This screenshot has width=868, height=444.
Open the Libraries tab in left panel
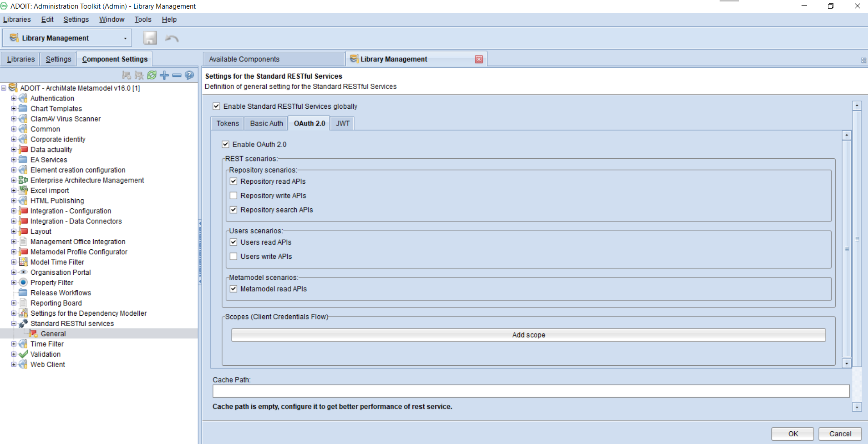coord(21,59)
